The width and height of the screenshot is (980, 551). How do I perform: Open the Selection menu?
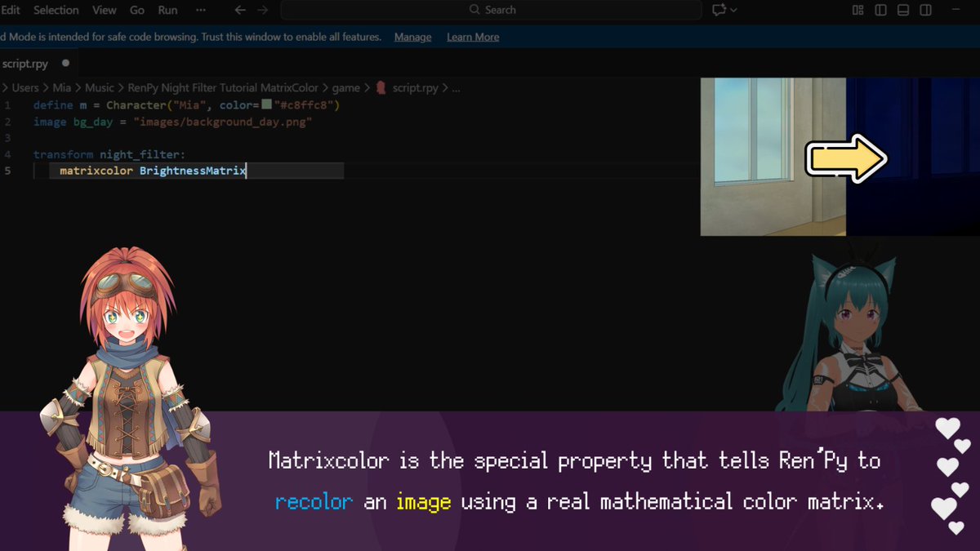coord(56,10)
